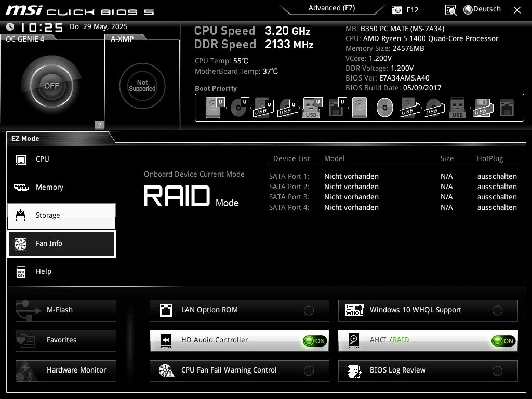Screen dimensions: 532x399
Task: Click the WHQL chip icon
Action: tap(354, 310)
